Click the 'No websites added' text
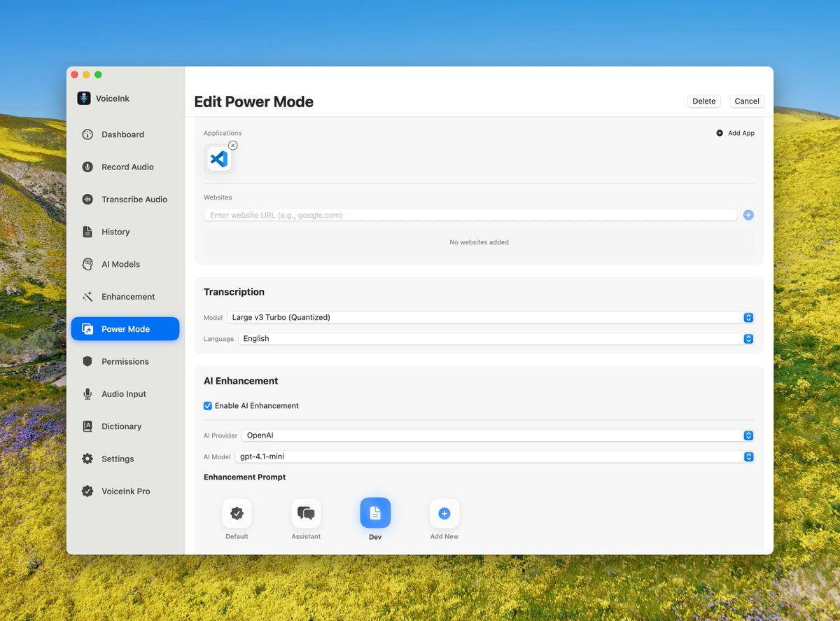The image size is (840, 621). 479,242
